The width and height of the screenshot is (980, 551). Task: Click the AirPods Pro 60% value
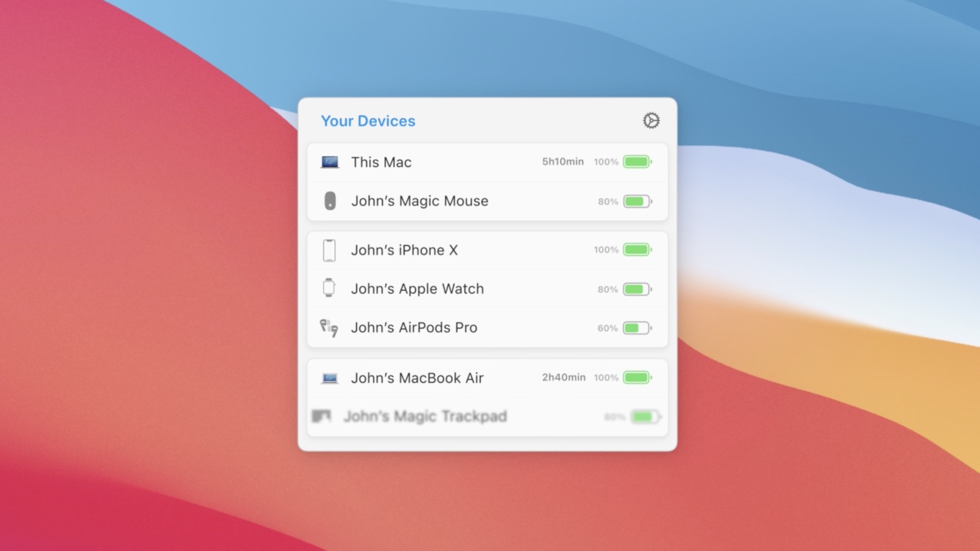click(x=608, y=328)
